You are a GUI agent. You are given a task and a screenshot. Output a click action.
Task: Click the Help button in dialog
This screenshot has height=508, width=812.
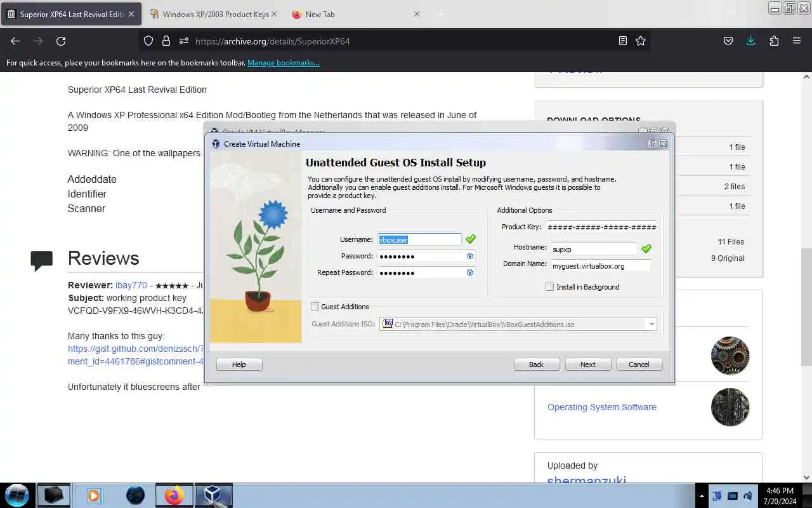click(x=239, y=364)
